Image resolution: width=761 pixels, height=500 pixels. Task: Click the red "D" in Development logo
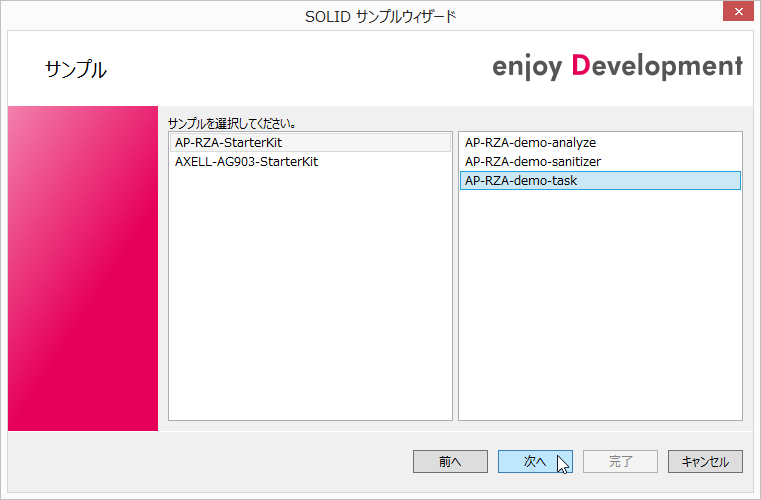581,66
